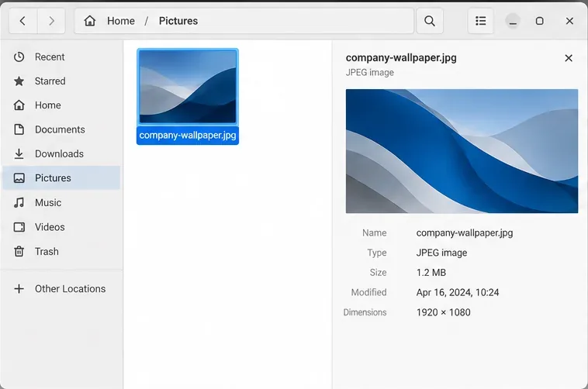Viewport: 588px width, 389px height.
Task: Select the company-wallpaper.jpg thumbnail in the file grid
Action: pyautogui.click(x=188, y=87)
